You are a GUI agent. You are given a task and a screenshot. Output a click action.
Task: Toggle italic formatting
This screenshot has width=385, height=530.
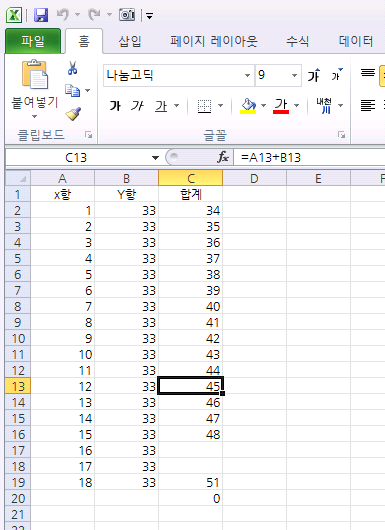click(x=138, y=106)
